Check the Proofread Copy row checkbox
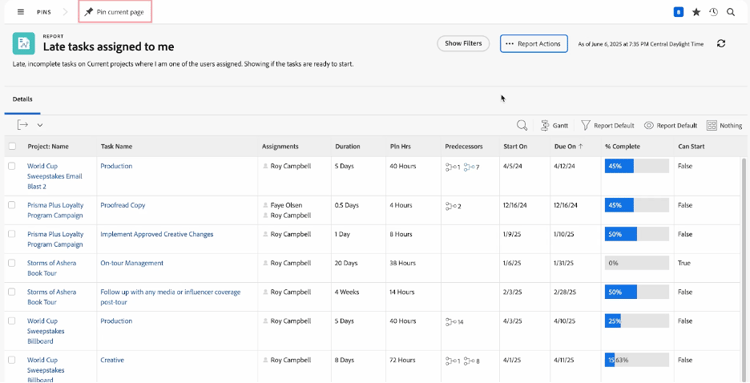The height and width of the screenshot is (383, 750). 12,205
